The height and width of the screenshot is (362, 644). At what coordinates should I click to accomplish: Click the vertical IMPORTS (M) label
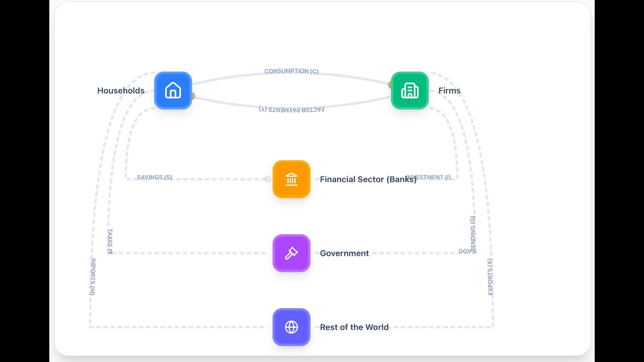click(93, 277)
